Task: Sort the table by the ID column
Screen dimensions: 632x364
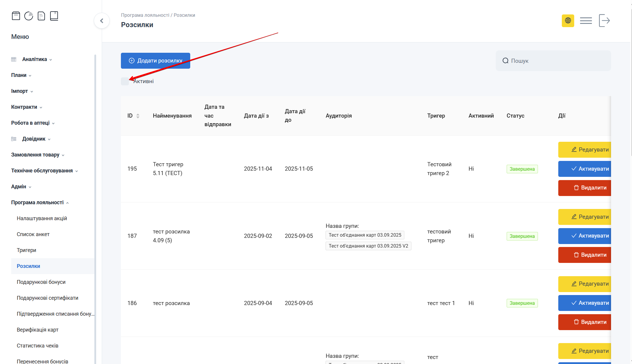Action: click(x=137, y=116)
